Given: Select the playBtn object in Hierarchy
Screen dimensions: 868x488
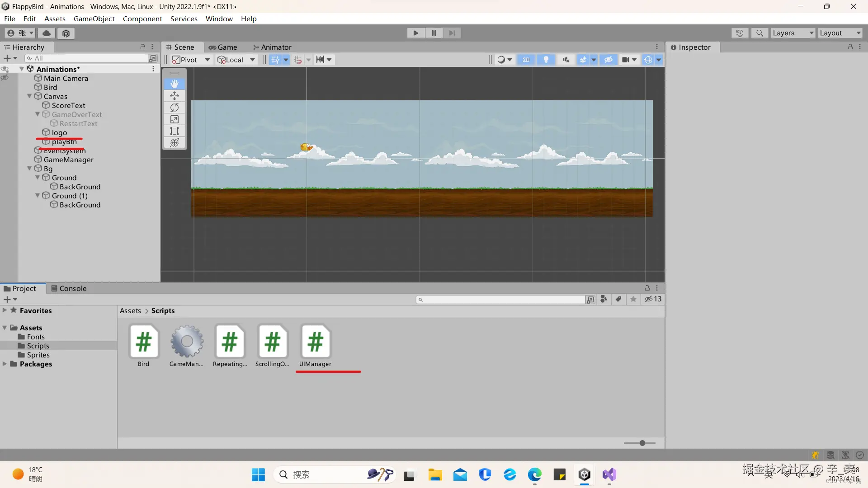Looking at the screenshot, I should tap(64, 142).
